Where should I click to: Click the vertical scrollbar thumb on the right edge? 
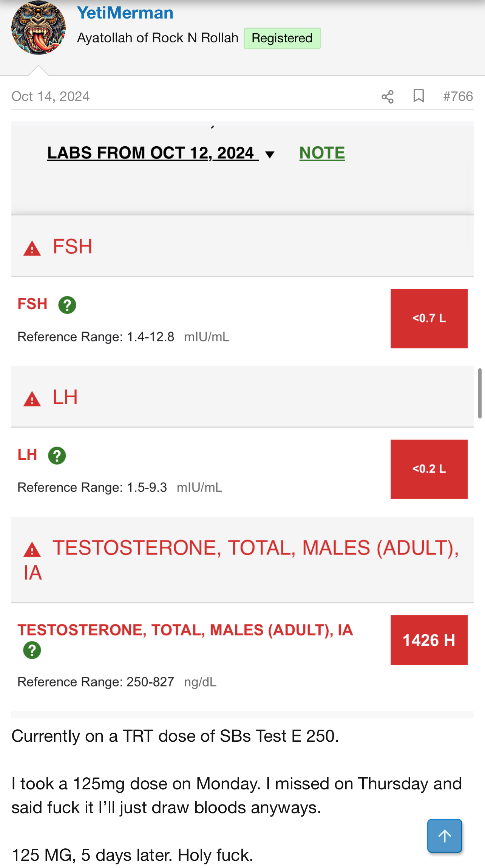480,393
